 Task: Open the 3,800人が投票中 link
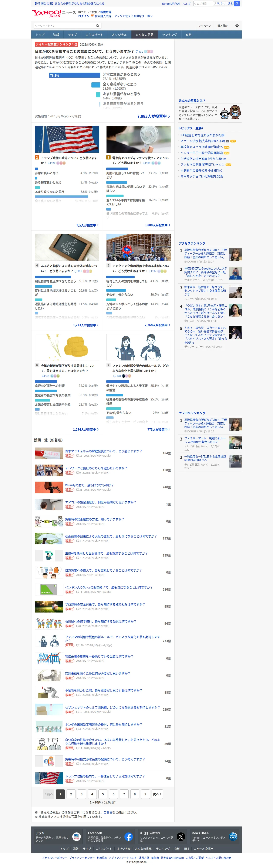click(x=157, y=225)
